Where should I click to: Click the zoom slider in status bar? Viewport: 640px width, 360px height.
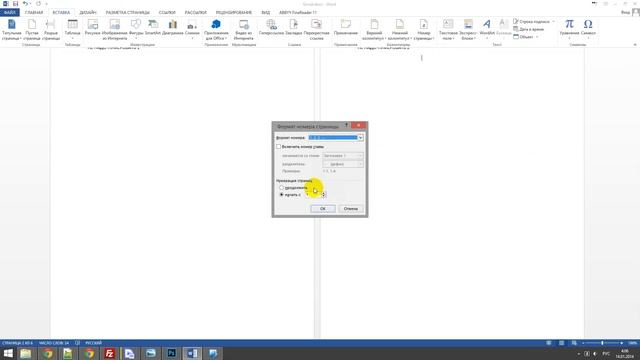point(602,343)
